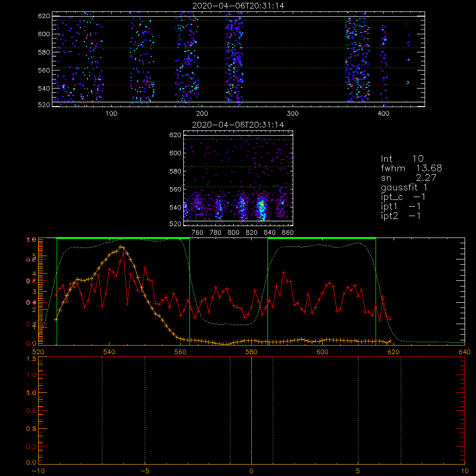The image size is (476, 476).
Task: Click the 760 tick label under middle image
Action: tap(198, 233)
